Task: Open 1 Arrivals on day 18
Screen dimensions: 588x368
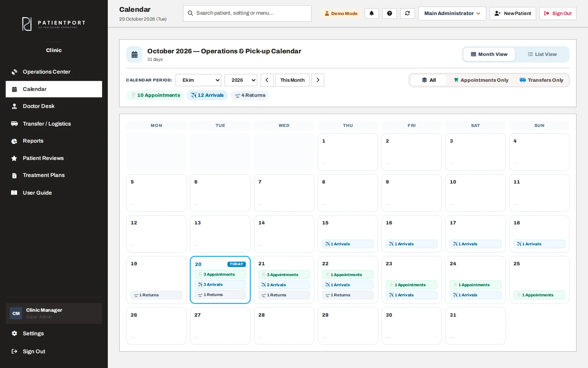Action: [x=539, y=244]
